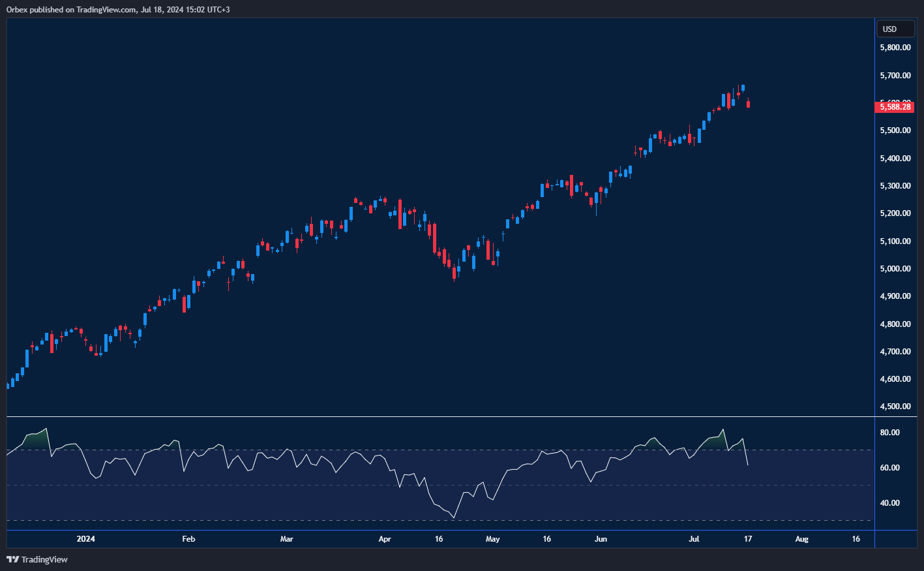The height and width of the screenshot is (571, 924).
Task: Click the Jun date label on the time axis
Action: coord(601,539)
